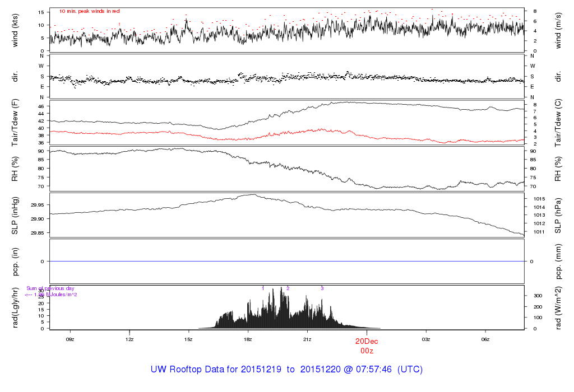The width and height of the screenshot is (574, 392).
Task: Select the 'rad (W/m^2)' axis label
Action: (558, 307)
